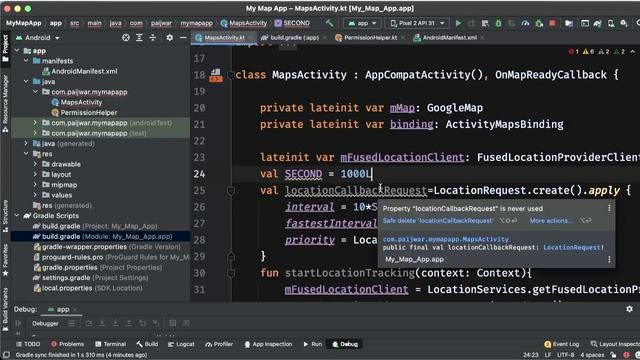The image size is (640, 360).
Task: Hide the Project panel with minus icon
Action: click(x=183, y=38)
